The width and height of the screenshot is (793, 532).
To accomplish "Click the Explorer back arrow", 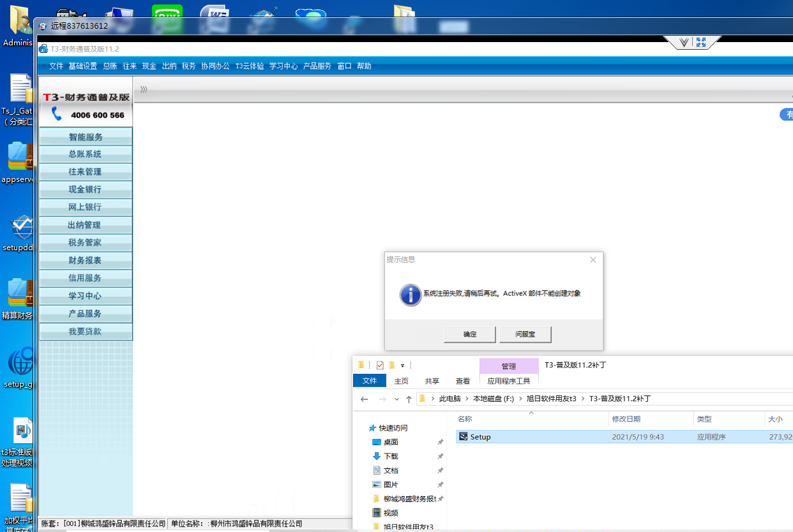I will point(364,399).
